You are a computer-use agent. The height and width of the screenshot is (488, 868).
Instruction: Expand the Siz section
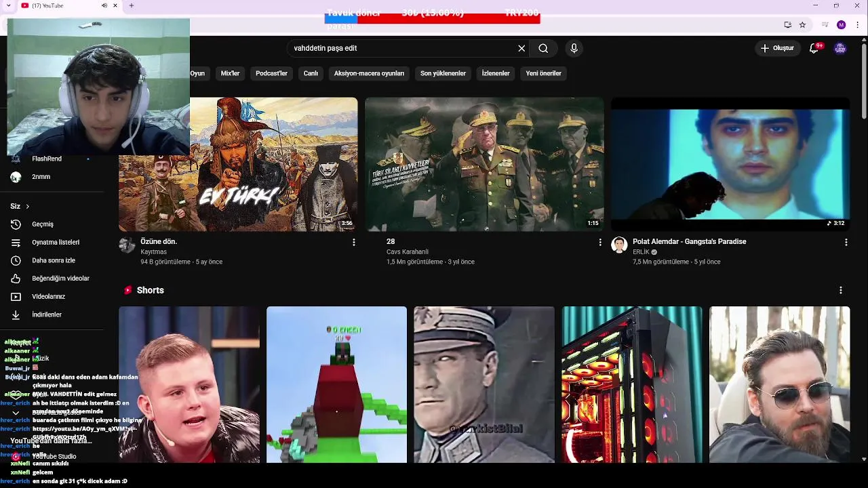coord(20,206)
